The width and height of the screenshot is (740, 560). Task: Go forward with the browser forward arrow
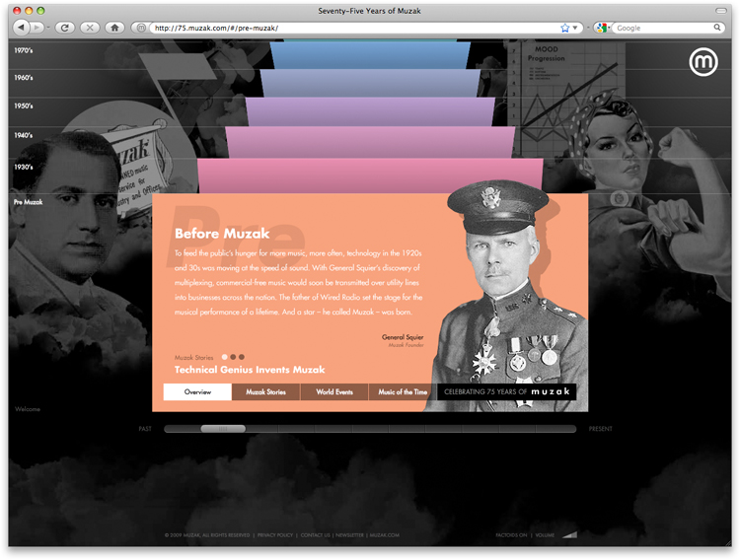37,28
